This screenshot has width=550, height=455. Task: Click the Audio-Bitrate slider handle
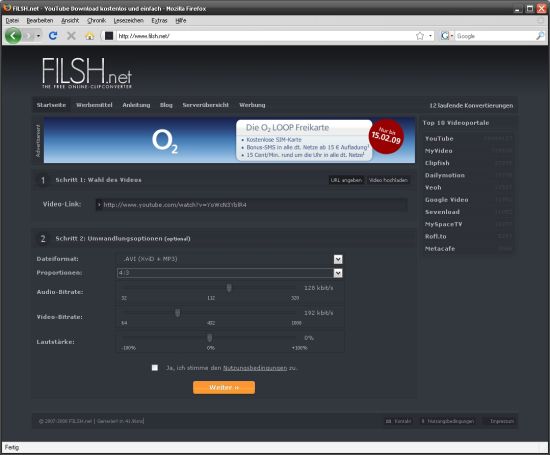point(229,288)
